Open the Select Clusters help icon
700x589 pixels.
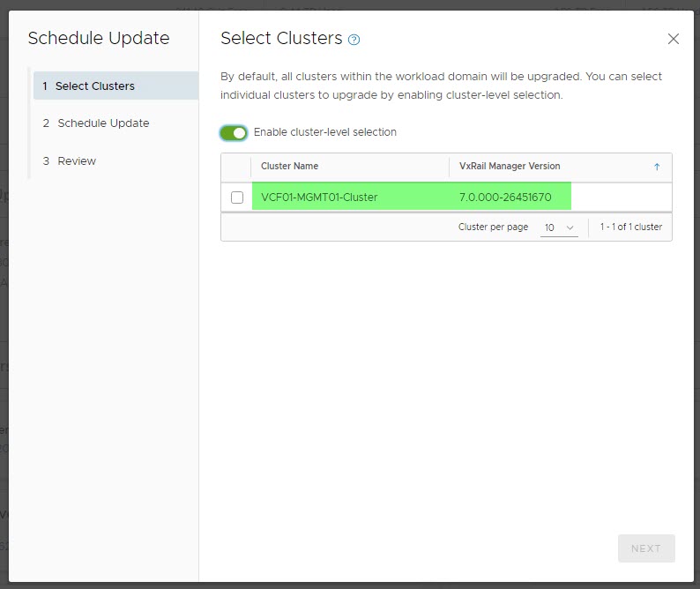(354, 40)
